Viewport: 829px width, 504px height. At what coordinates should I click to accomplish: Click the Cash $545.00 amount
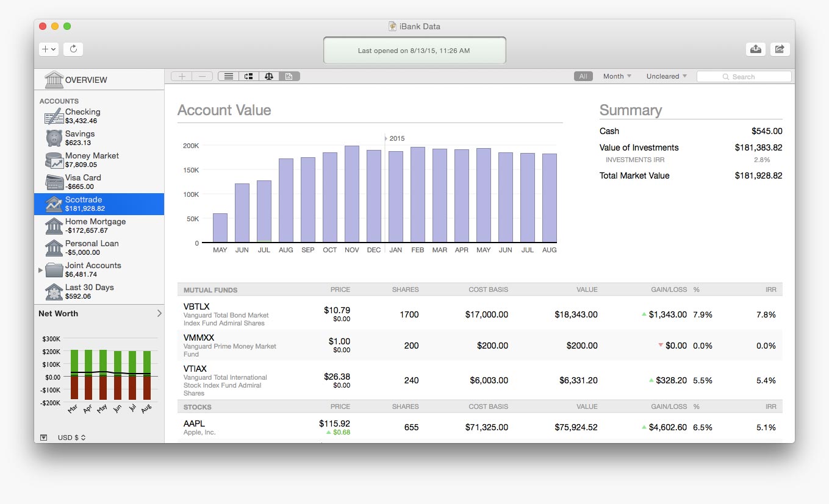(x=767, y=131)
